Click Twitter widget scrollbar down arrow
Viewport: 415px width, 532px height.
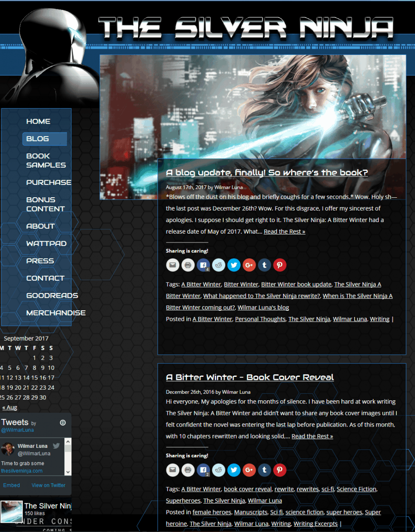click(68, 472)
